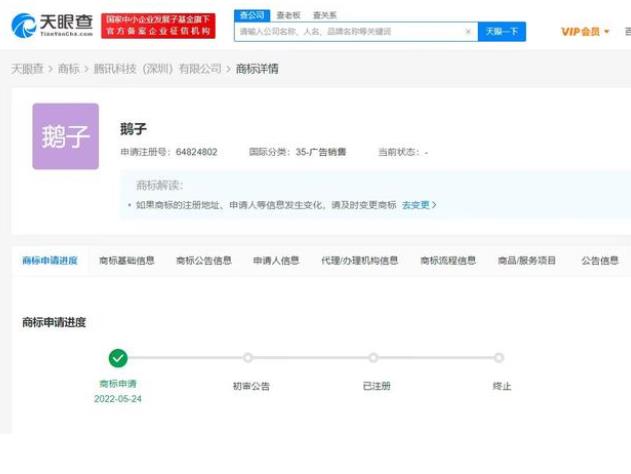Select the 查公司 search tab

251,15
